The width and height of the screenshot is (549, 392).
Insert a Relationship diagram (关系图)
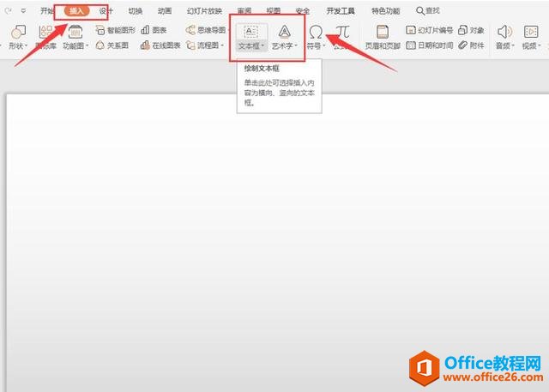click(x=112, y=45)
